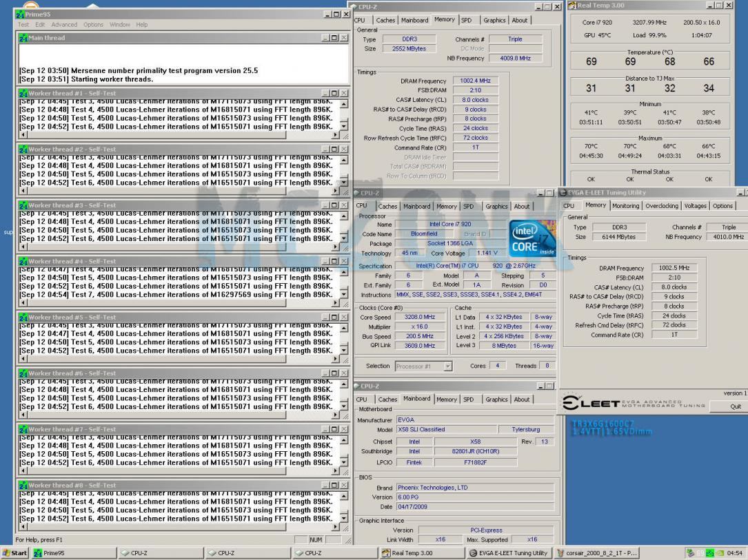Open the Prime95 Options menu

tap(93, 24)
